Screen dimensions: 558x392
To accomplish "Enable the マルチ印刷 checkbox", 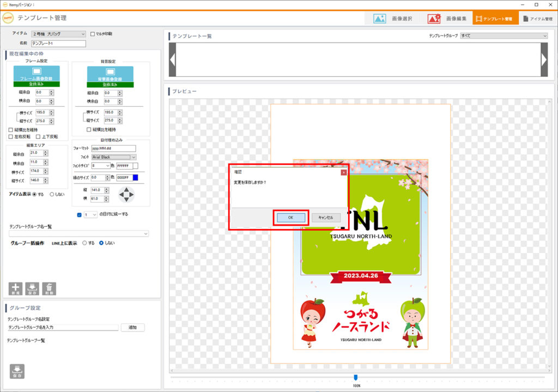I will click(93, 34).
